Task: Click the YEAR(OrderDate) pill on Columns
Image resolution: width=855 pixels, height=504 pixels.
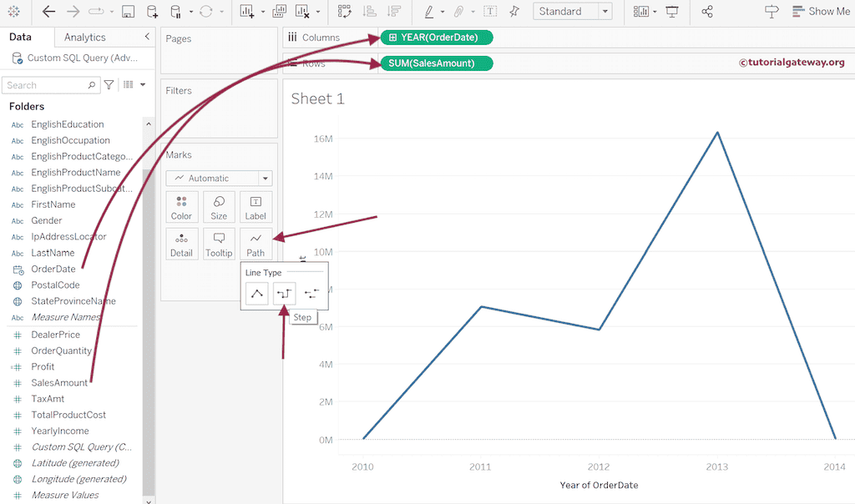Action: (x=436, y=38)
